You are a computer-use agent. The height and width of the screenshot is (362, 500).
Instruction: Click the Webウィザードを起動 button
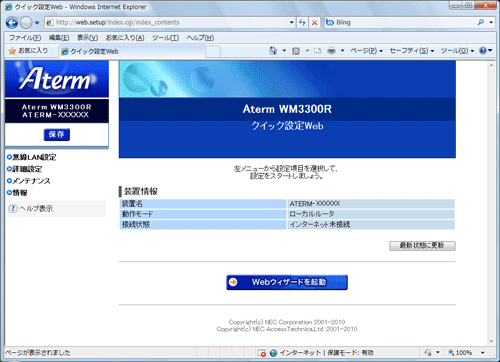(287, 282)
